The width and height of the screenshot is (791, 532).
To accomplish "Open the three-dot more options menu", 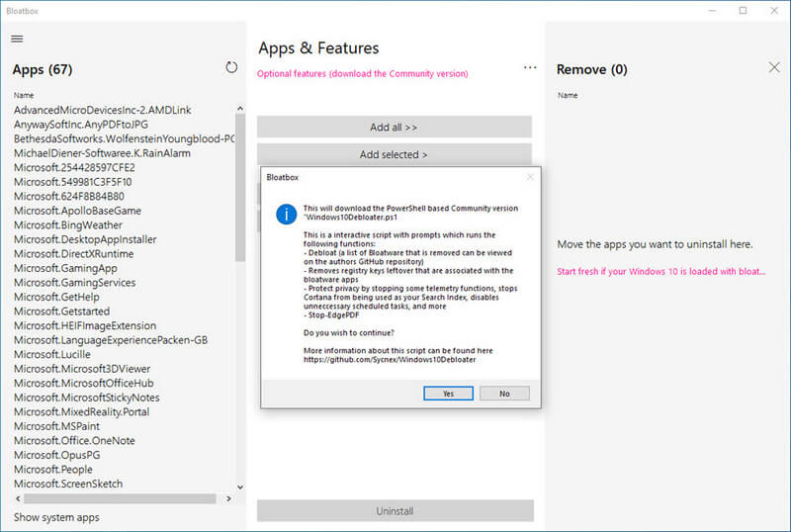I will (530, 68).
